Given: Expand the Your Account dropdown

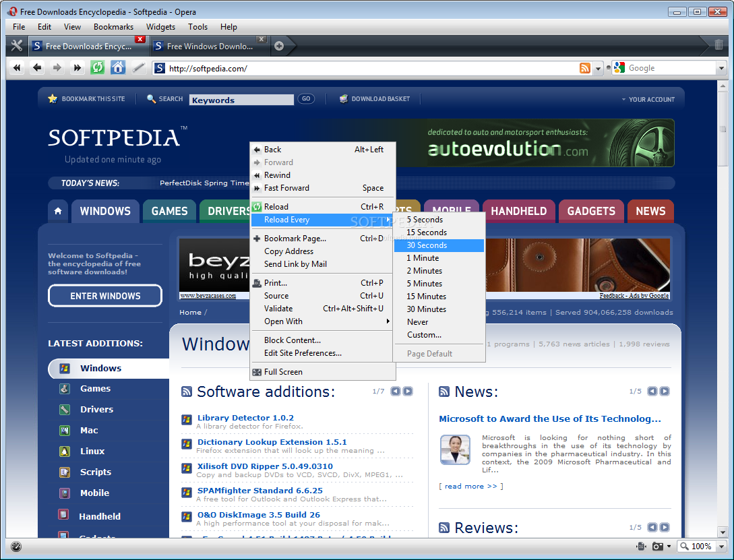Looking at the screenshot, I should pyautogui.click(x=648, y=99).
